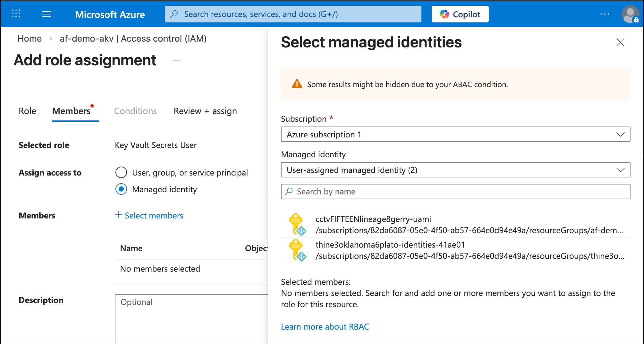Click the cctvFIFTEENlineage8gerry-uami identity key icon

[297, 225]
